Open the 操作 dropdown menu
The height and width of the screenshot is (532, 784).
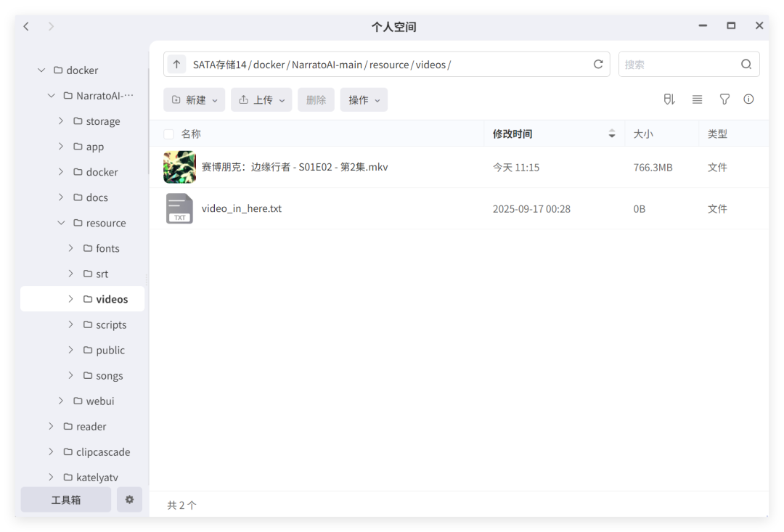(x=364, y=100)
